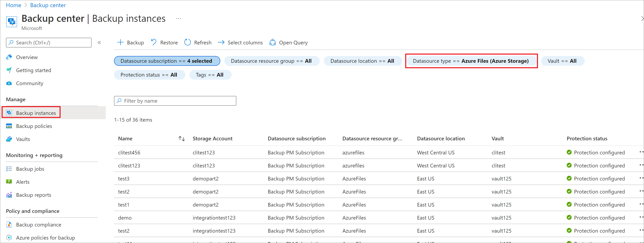The width and height of the screenshot is (644, 243).
Task: Toggle Protection status All filter
Action: coord(148,75)
